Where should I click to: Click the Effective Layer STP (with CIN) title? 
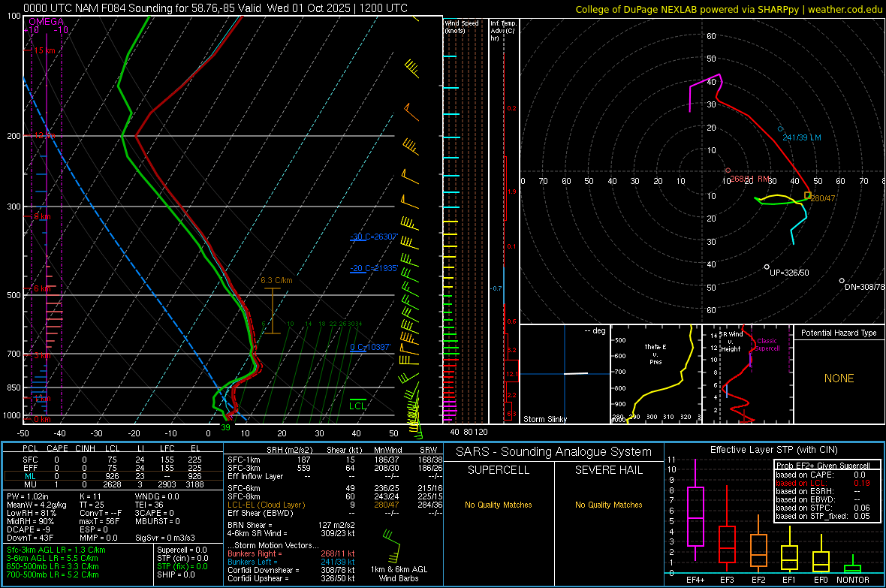pyautogui.click(x=773, y=450)
